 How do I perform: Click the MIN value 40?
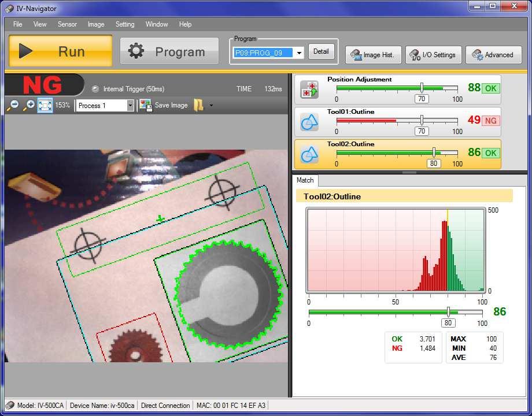coord(493,348)
